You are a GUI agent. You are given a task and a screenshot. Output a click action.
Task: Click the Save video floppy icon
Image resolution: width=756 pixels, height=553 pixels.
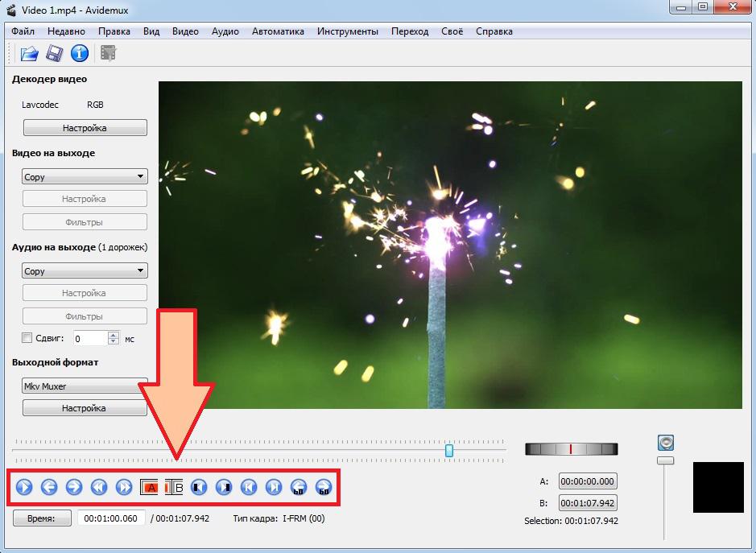(x=54, y=54)
